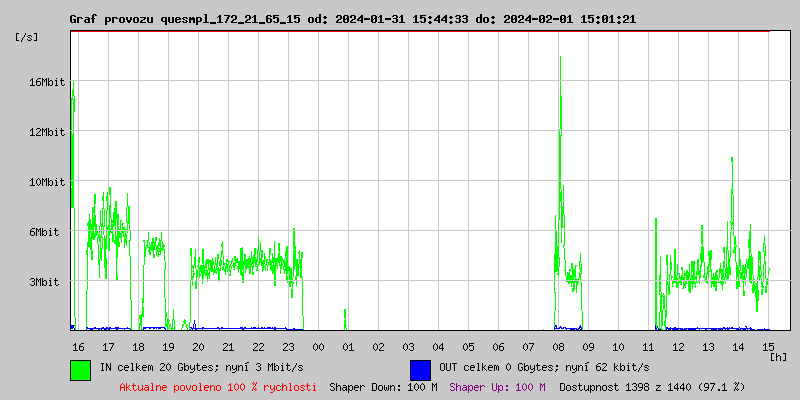
Task: Click the 12Mbit label on the y-axis
Action: [x=47, y=132]
